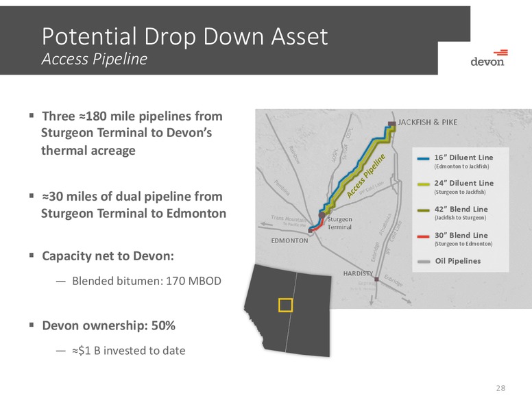532x411 pixels.
Task: Click 'Blended bitumen: 170 MBOD' line
Action: tap(147, 281)
